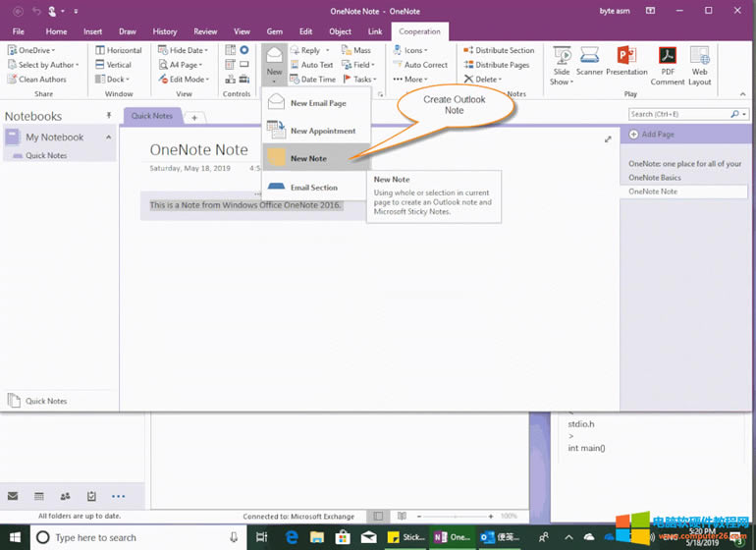
Task: Open the Draw ribbon tab
Action: tap(128, 31)
